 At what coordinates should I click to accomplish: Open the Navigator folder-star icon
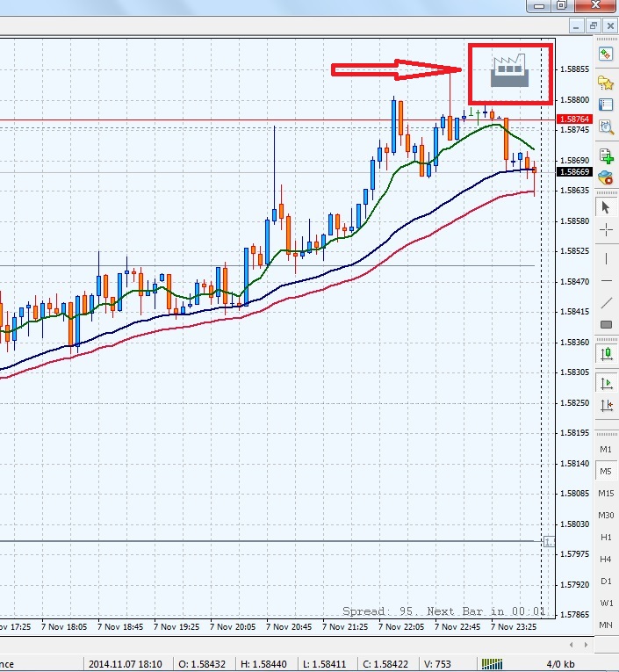coord(605,83)
